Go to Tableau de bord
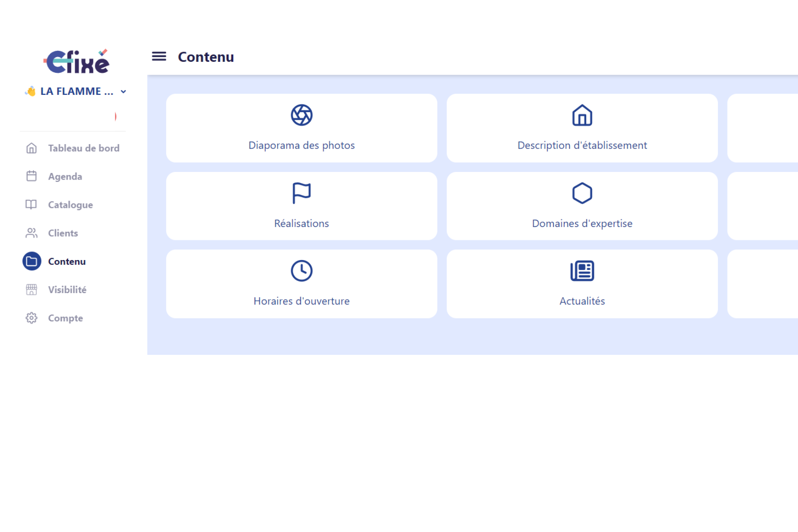Screen dimensions: 798x532 pos(83,148)
